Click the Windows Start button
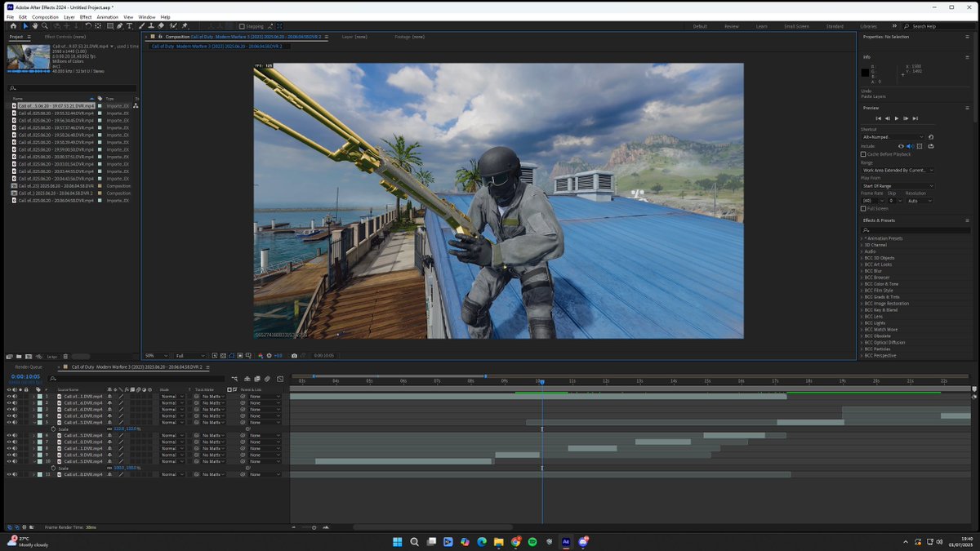The image size is (980, 551). point(398,541)
